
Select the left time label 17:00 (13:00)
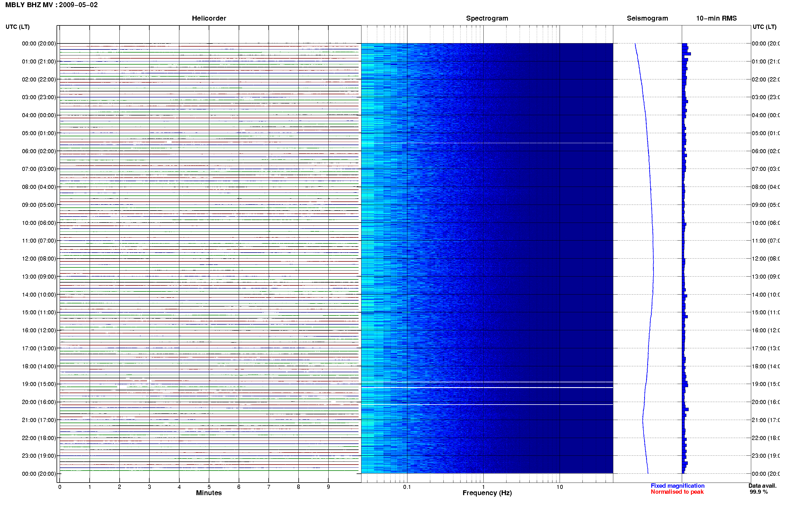tap(39, 348)
